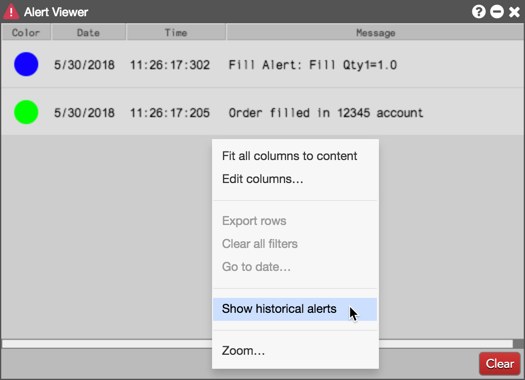Viewport: 525px width, 380px height.
Task: Minimize the Alert Viewer window
Action: point(497,12)
